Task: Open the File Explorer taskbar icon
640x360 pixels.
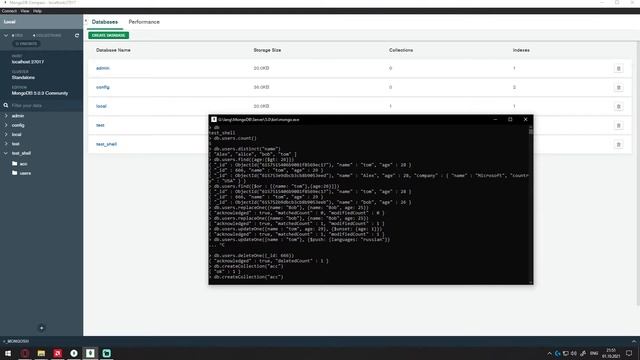Action: 41,353
